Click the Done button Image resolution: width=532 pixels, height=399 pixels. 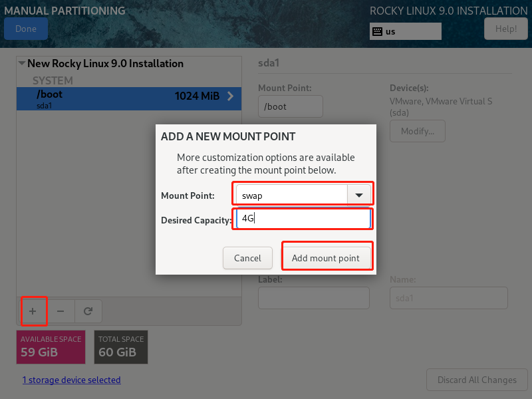(x=26, y=29)
